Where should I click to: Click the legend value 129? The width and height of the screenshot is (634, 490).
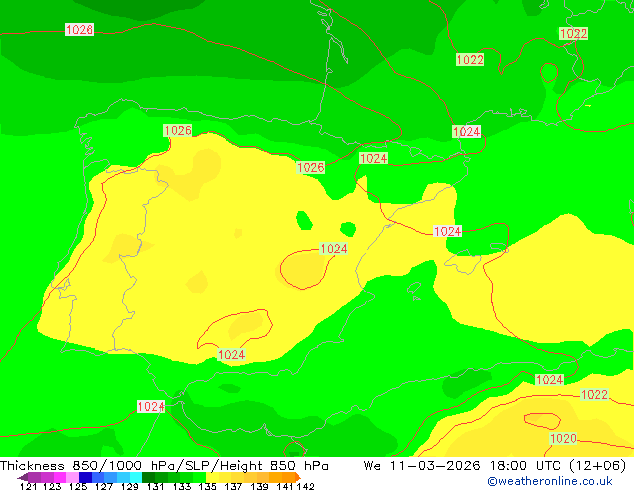(x=130, y=486)
